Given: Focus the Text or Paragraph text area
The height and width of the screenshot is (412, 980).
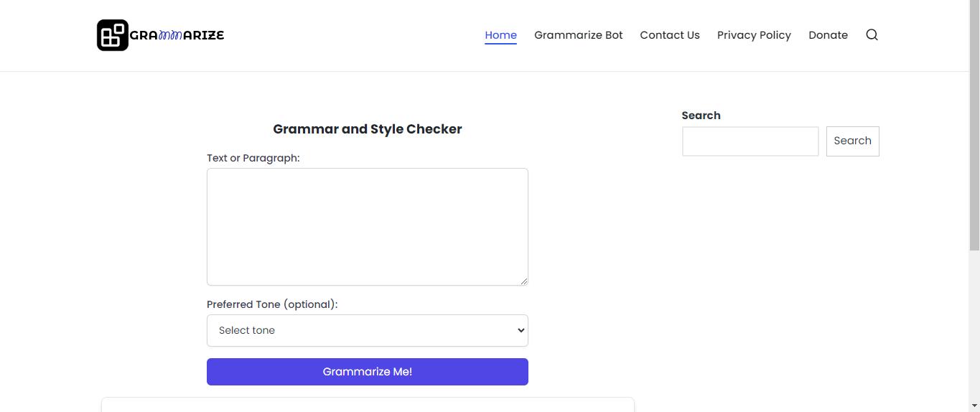Looking at the screenshot, I should pos(368,227).
